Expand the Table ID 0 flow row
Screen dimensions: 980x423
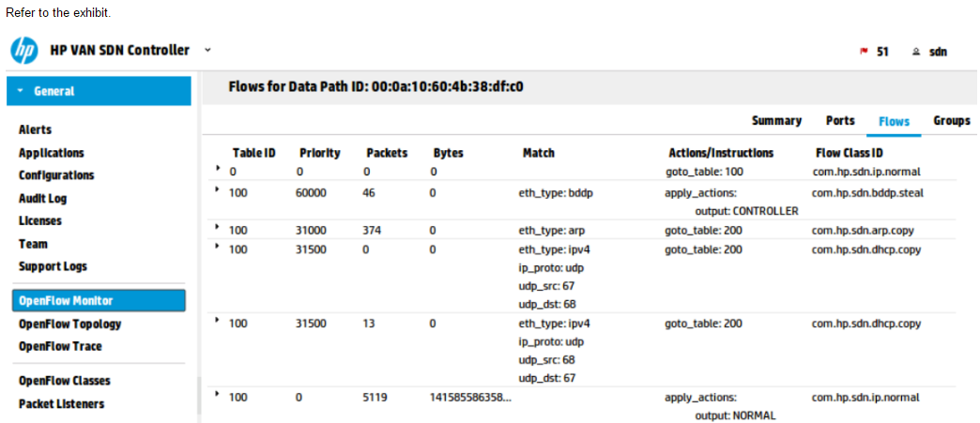(218, 168)
